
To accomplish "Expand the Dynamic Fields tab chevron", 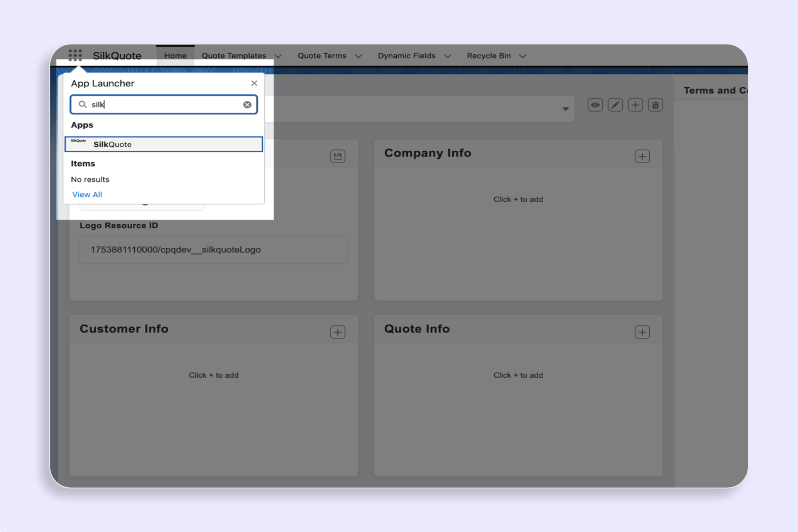I will (x=448, y=56).
